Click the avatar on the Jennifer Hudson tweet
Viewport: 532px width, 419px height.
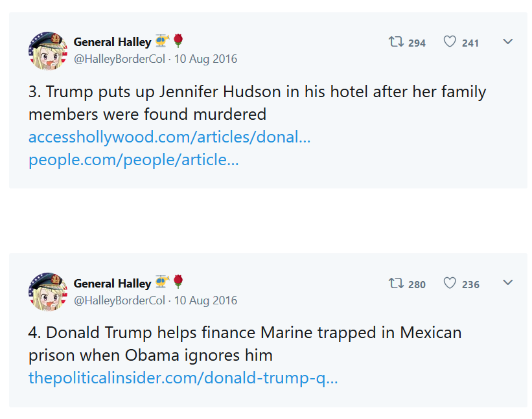tap(48, 51)
